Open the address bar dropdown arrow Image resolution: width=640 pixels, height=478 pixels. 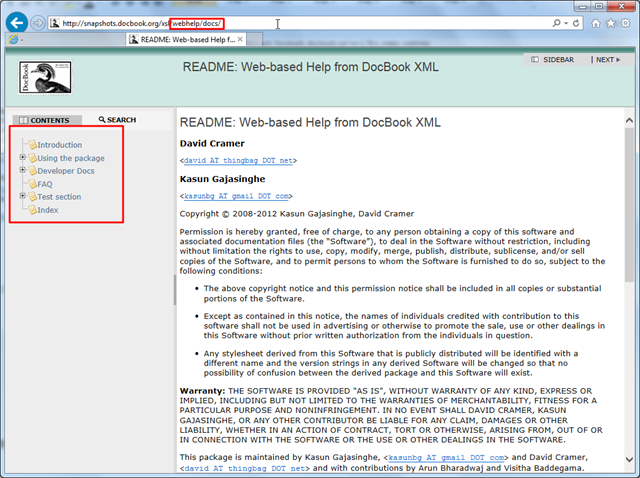click(566, 23)
